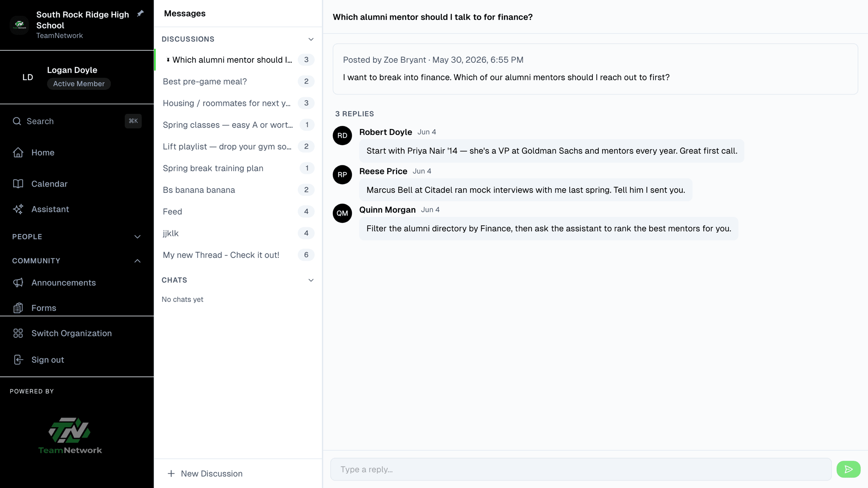Open the 'Bs banana banana' discussion
Screen dimensions: 868x488
tap(238, 190)
